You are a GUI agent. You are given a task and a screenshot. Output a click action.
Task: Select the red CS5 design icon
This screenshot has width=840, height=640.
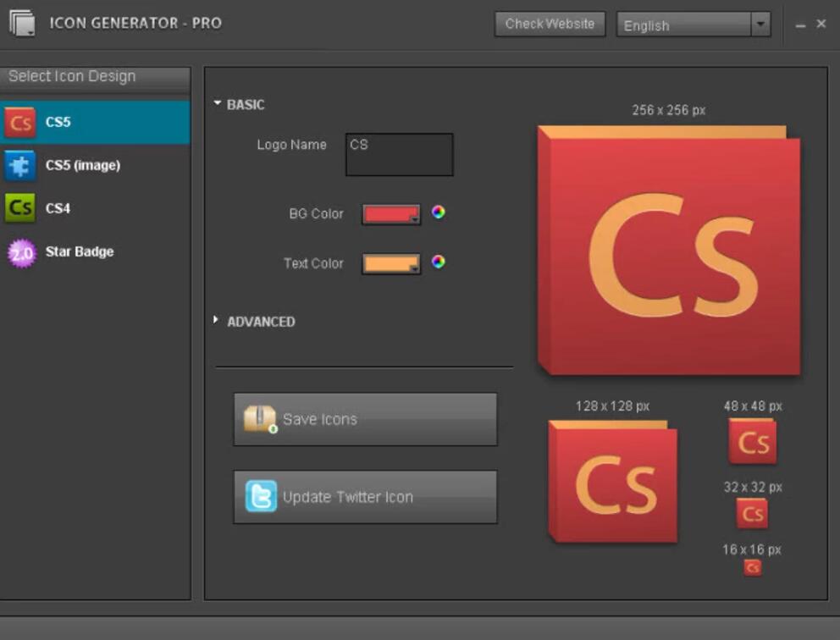pyautogui.click(x=19, y=123)
